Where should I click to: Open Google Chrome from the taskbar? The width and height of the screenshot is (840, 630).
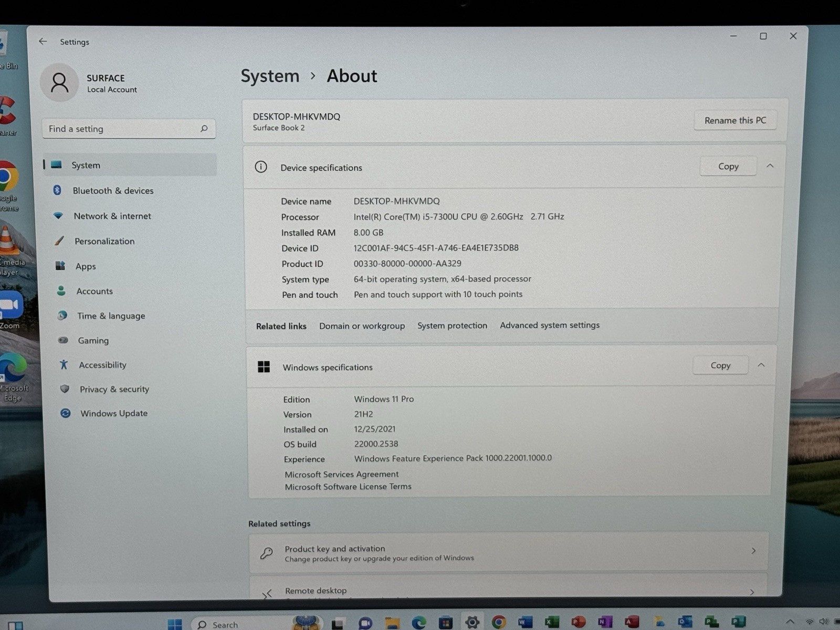tap(499, 622)
